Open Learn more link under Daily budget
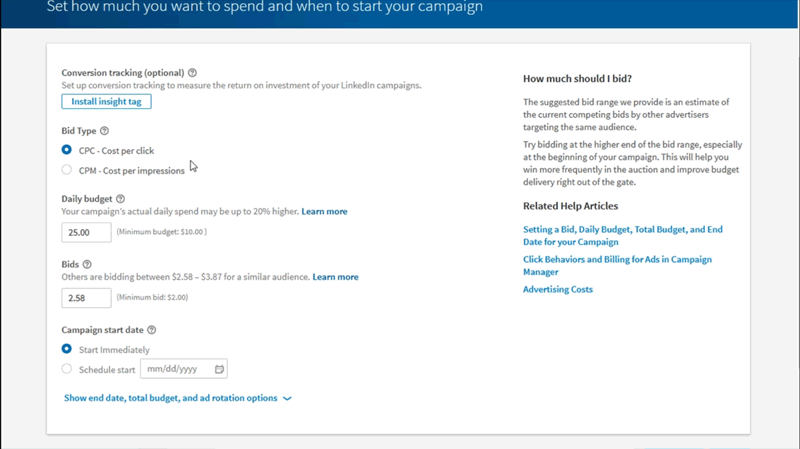The height and width of the screenshot is (449, 800). 324,212
